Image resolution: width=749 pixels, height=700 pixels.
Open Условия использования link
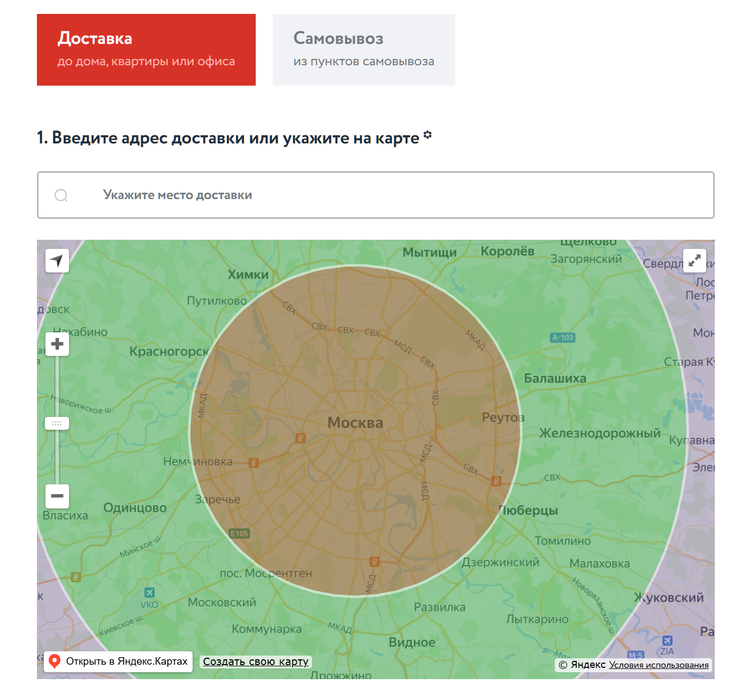659,665
